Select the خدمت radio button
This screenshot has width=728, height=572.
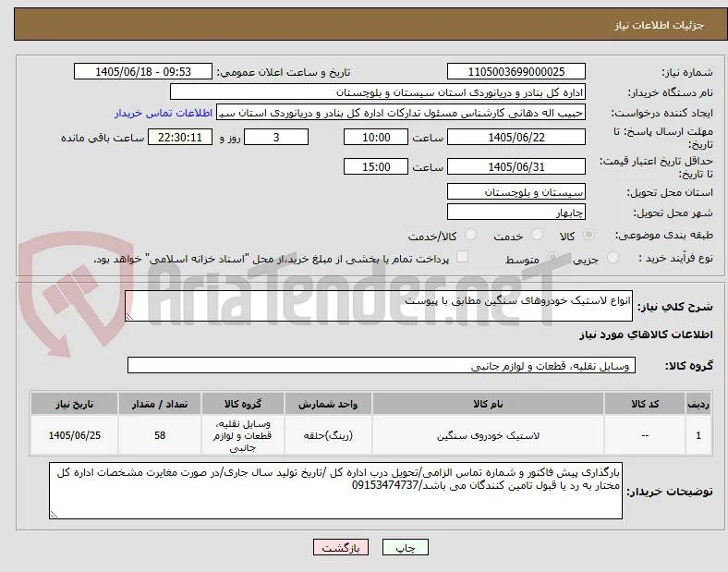[x=537, y=235]
